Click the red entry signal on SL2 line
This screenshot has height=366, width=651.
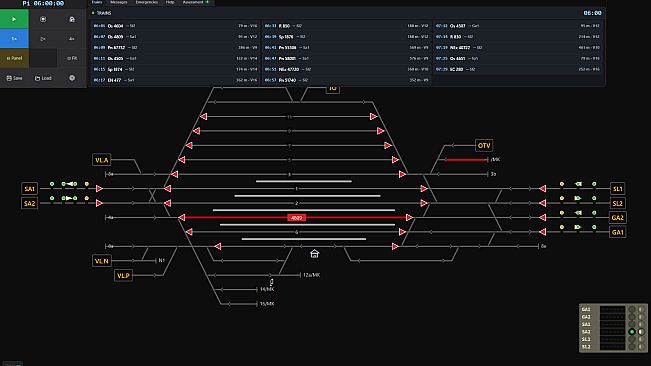click(543, 203)
